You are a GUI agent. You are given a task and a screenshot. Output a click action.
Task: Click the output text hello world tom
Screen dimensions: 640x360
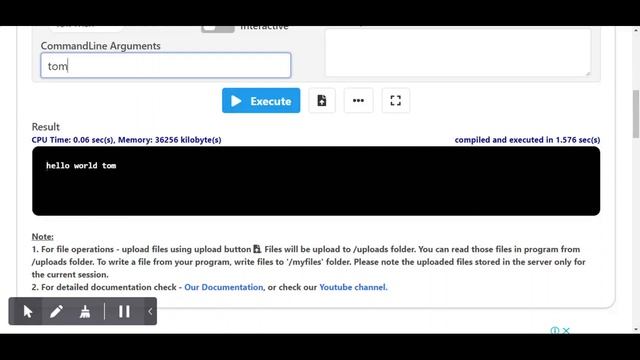click(x=81, y=165)
